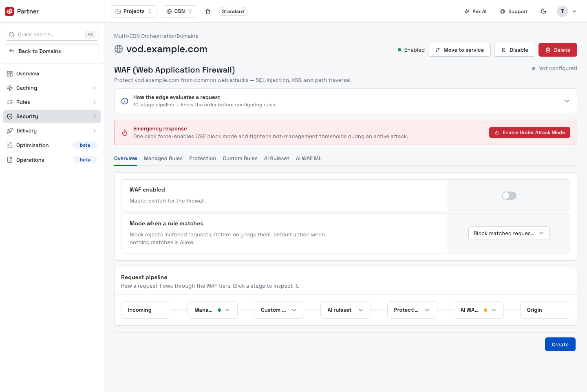587x392 pixels.
Task: Click Move to service button
Action: click(x=459, y=50)
